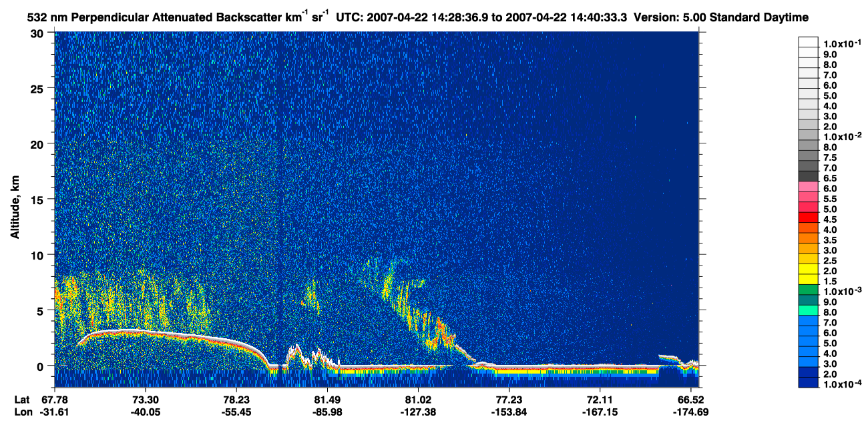This screenshot has height=445, width=868.
Task: Select the 6.5 label in the color legend
Action: 831,178
